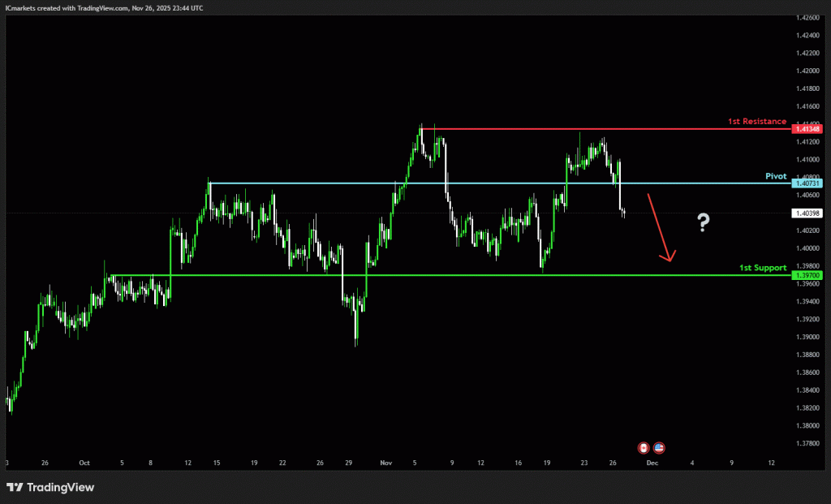The image size is (831, 504).
Task: Click the 1.37800 value on price axis
Action: [x=808, y=443]
